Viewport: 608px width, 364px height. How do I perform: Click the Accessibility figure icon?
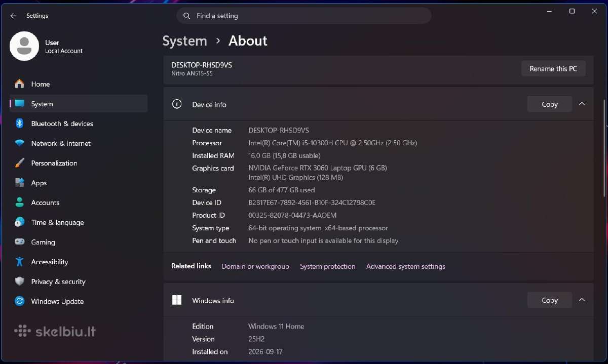[19, 262]
